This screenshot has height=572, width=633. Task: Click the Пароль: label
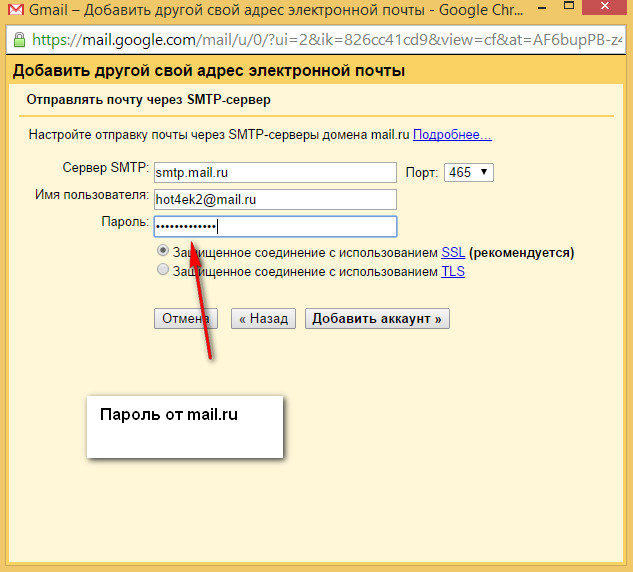(125, 222)
